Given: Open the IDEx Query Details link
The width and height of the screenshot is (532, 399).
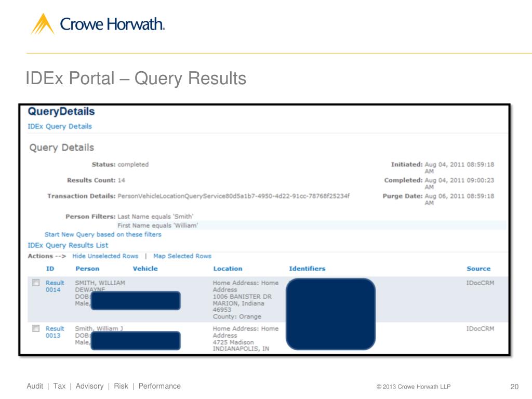Looking at the screenshot, I should 60,126.
